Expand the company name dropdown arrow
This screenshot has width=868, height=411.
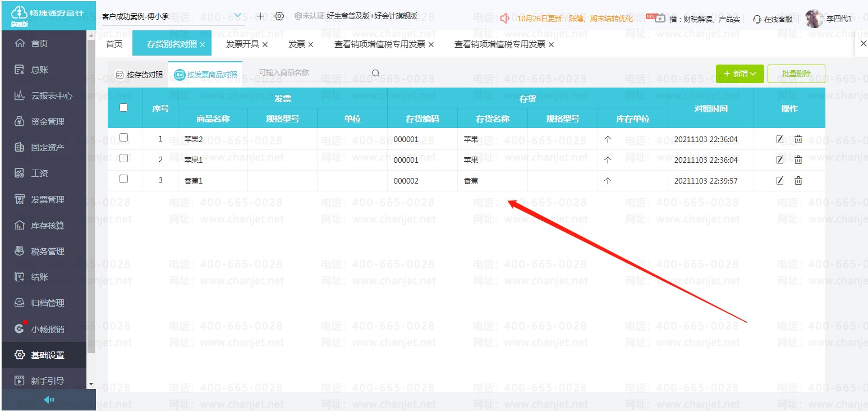click(238, 16)
